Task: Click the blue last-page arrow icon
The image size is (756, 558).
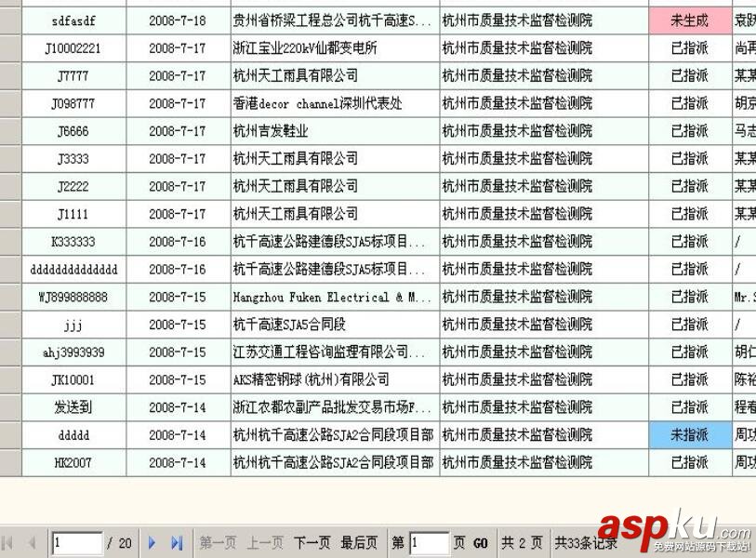Action: [177, 542]
